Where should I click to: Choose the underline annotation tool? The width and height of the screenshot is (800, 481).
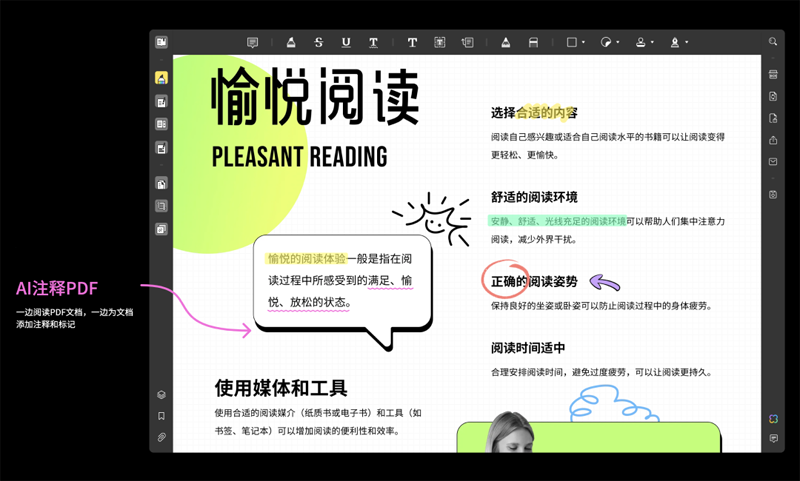(x=346, y=42)
